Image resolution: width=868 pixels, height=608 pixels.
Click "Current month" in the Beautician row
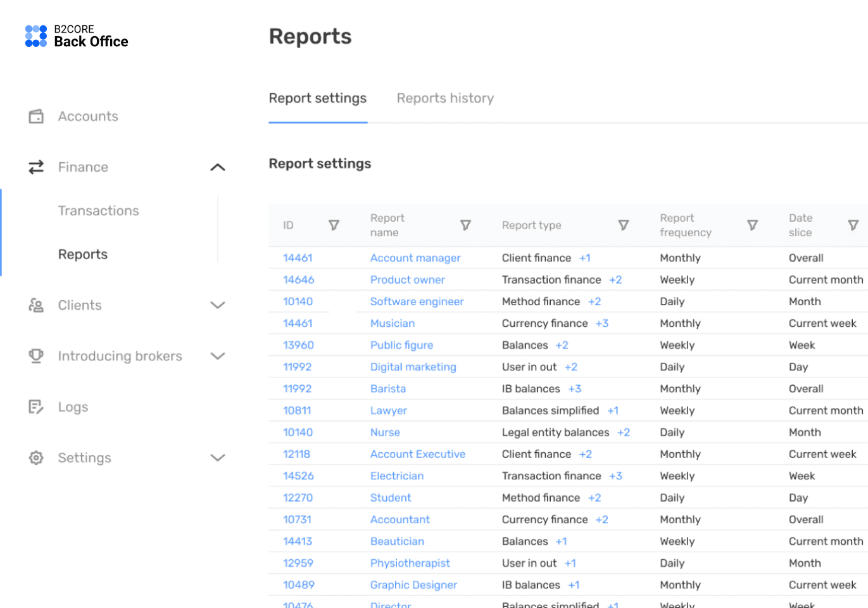[826, 541]
